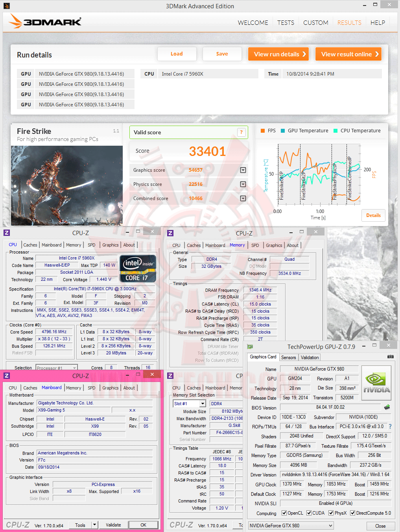Click the BIOS version save chip icon
Image resolution: width=400 pixels, height=532 pixels.
387,407
